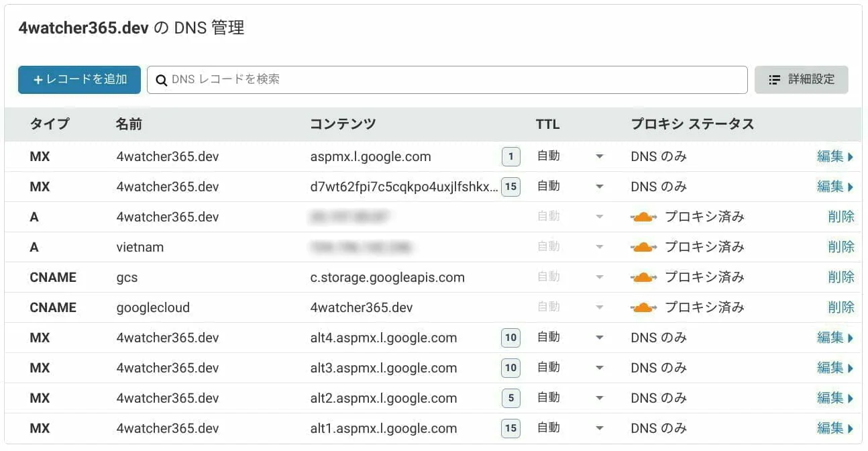Click priority badge on alt4.aspmx.l.google.com row

pos(510,338)
